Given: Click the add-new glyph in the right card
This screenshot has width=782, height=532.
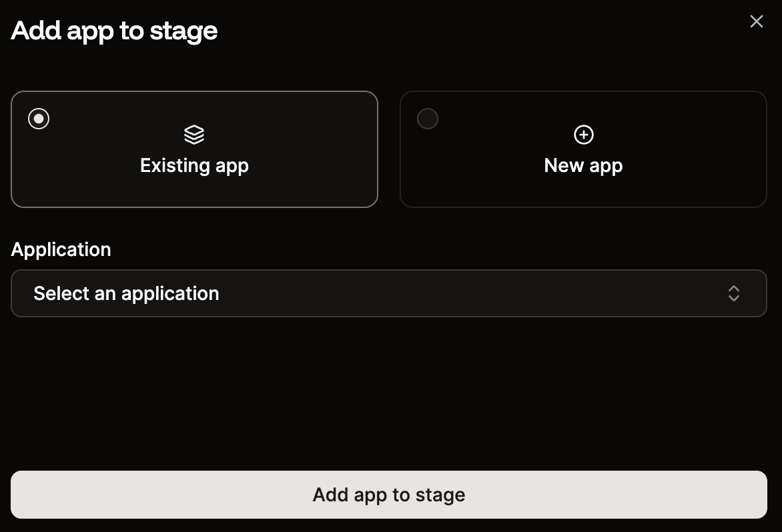Looking at the screenshot, I should [x=583, y=134].
